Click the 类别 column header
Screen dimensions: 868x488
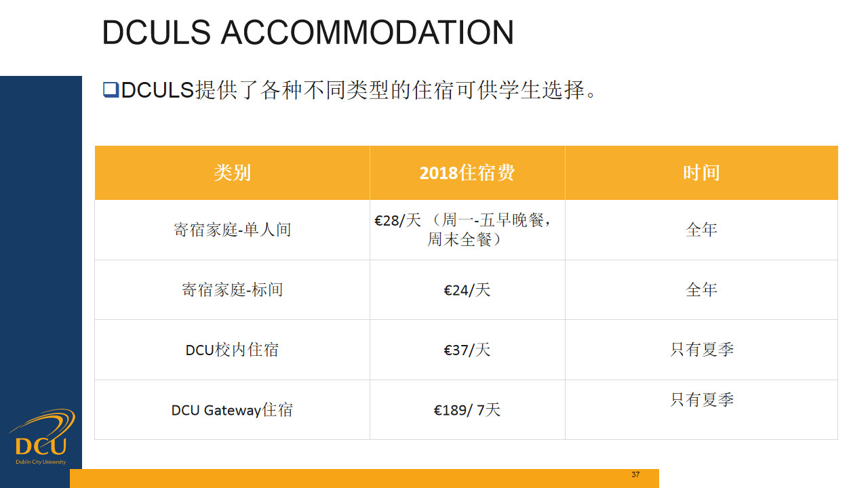click(x=232, y=173)
